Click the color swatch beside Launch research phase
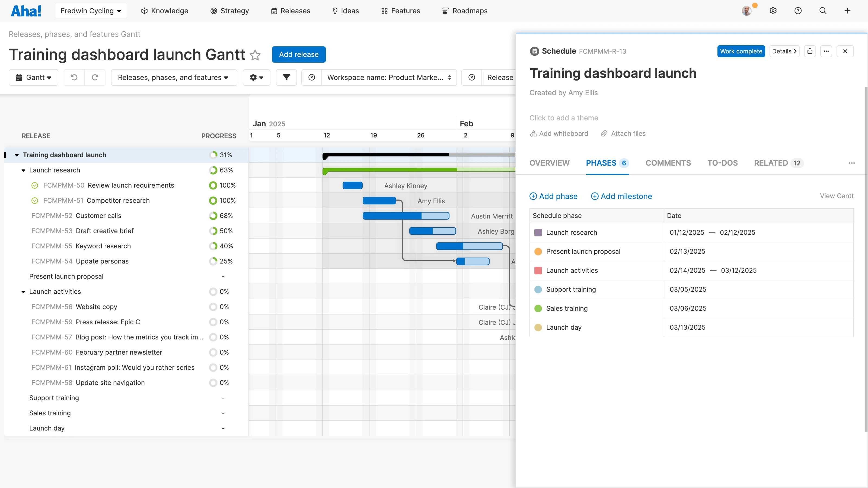Viewport: 868px width, 488px height. click(538, 232)
